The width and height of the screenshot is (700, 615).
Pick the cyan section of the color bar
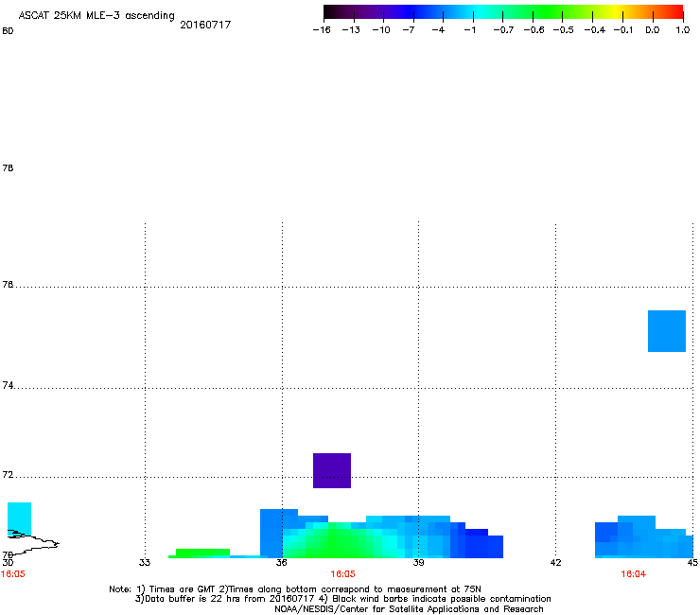478,12
